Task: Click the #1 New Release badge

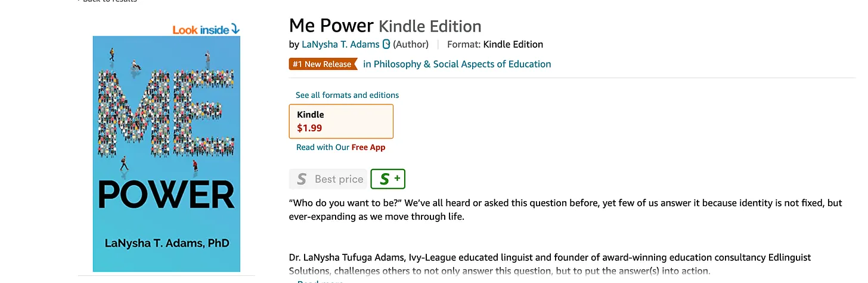Action: click(x=323, y=64)
